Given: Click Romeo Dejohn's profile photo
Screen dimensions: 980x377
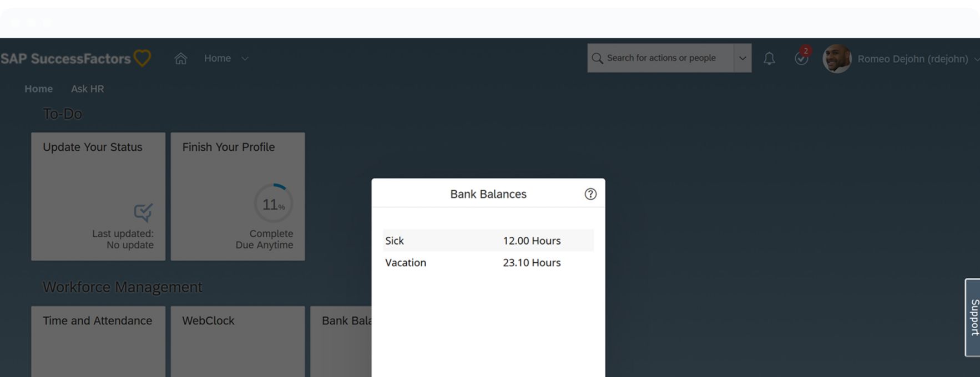Looking at the screenshot, I should [x=837, y=58].
